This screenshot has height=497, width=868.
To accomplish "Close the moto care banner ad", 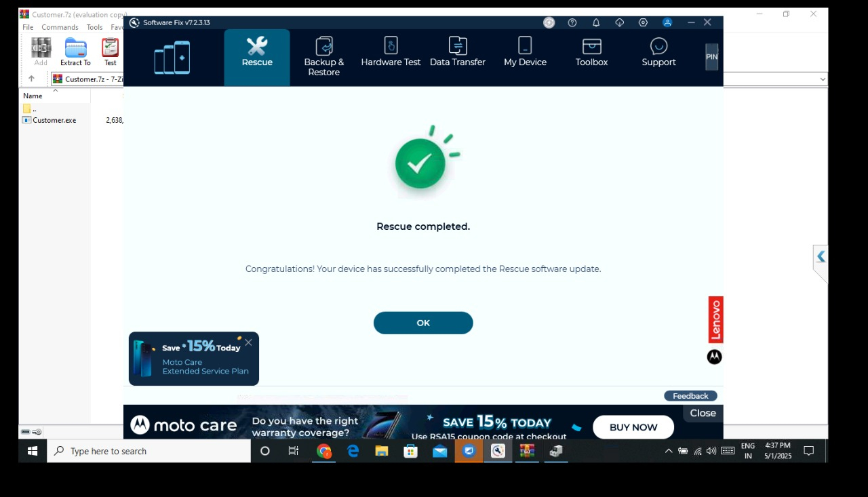I will tap(703, 413).
